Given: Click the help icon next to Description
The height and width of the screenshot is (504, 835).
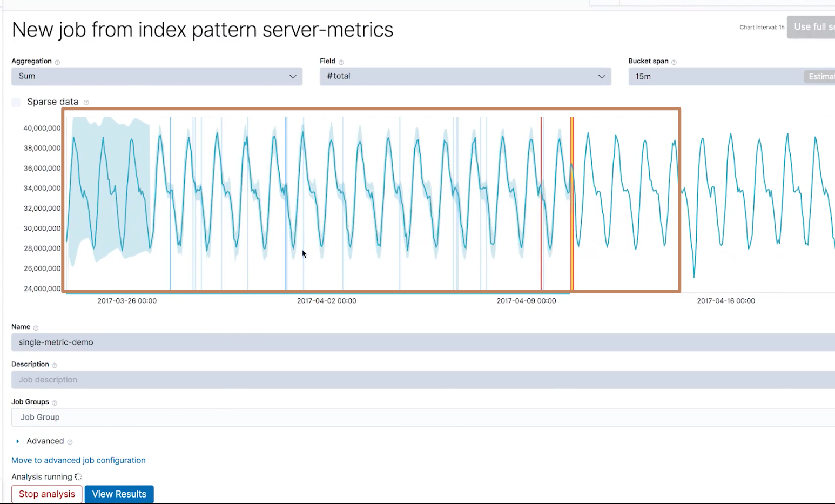Looking at the screenshot, I should (54, 365).
